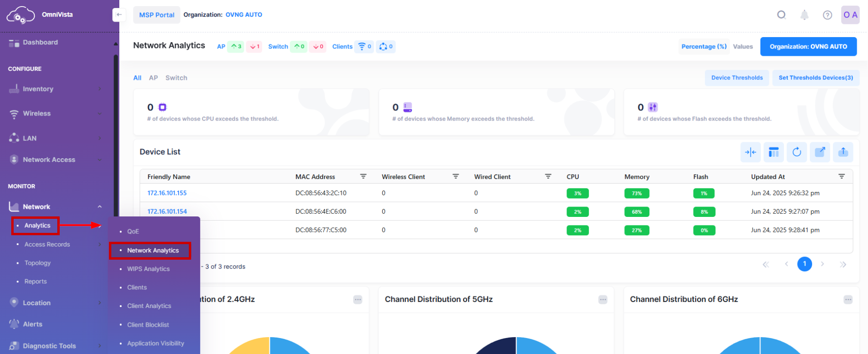Image resolution: width=868 pixels, height=354 pixels.
Task: Switch display to Percentage (%)
Action: (704, 46)
